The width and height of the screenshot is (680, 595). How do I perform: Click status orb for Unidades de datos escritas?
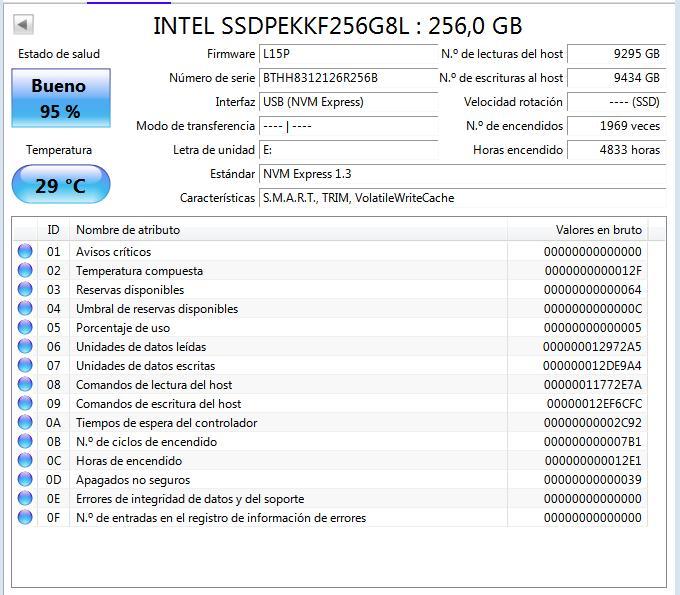(25, 366)
